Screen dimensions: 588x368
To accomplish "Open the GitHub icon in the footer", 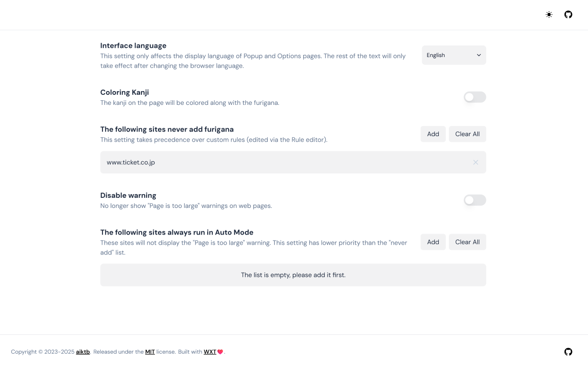I will click(568, 352).
